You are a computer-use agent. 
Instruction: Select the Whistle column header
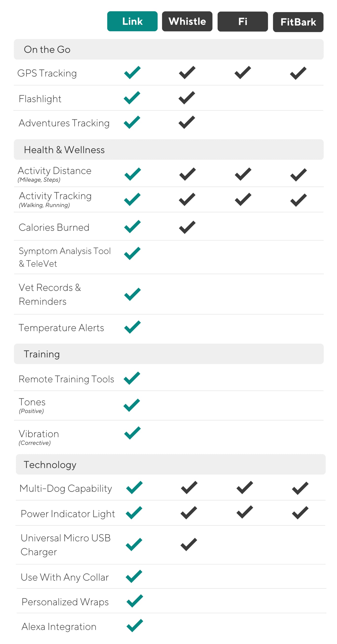tap(187, 21)
